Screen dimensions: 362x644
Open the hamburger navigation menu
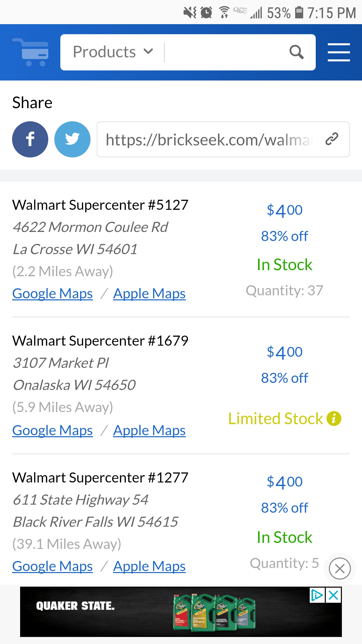339,52
